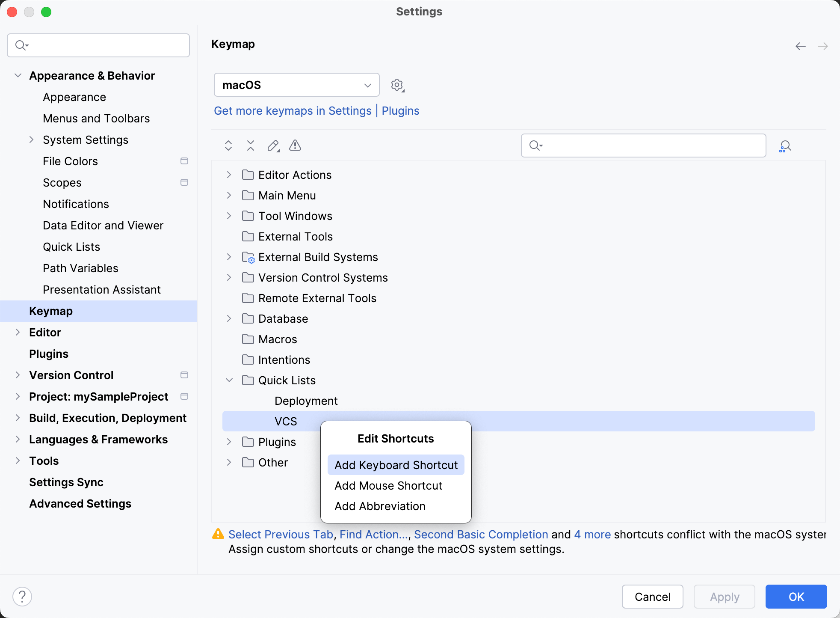Click inside the keymap search field
Image resolution: width=840 pixels, height=618 pixels.
point(642,146)
